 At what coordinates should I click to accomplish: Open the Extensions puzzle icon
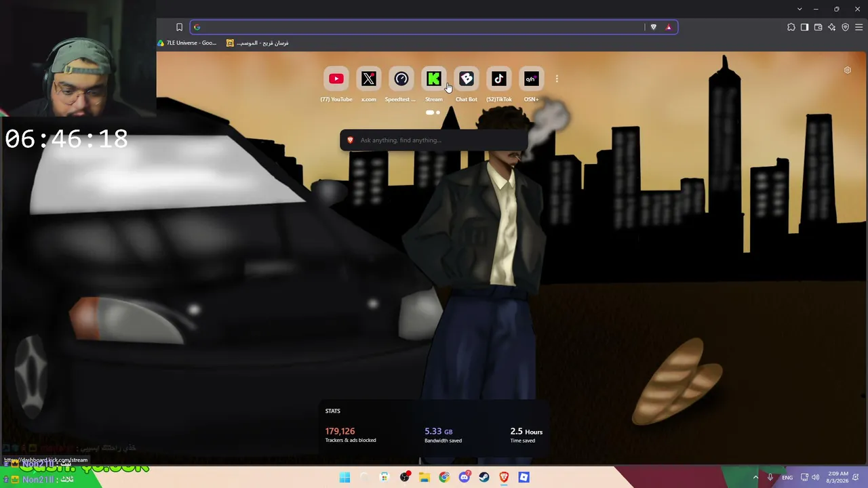791,27
